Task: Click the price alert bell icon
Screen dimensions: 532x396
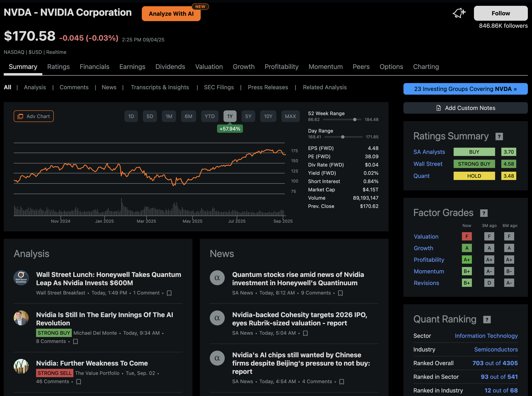Action: click(x=459, y=13)
